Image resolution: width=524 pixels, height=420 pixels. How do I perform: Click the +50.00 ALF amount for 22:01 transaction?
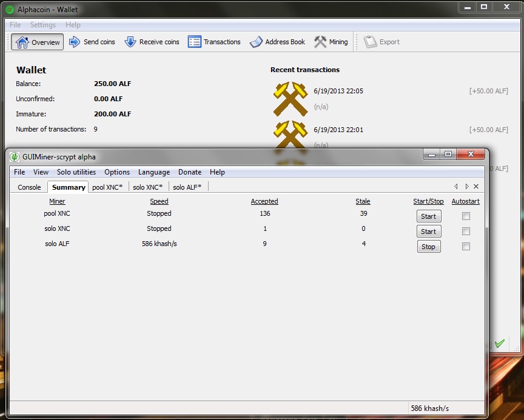click(489, 130)
